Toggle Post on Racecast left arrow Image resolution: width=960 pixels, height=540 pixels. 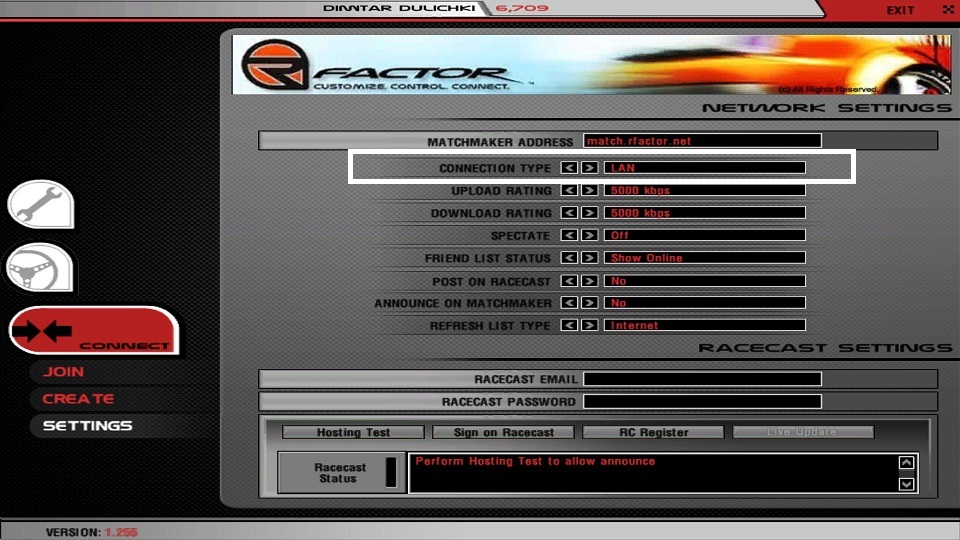(569, 281)
